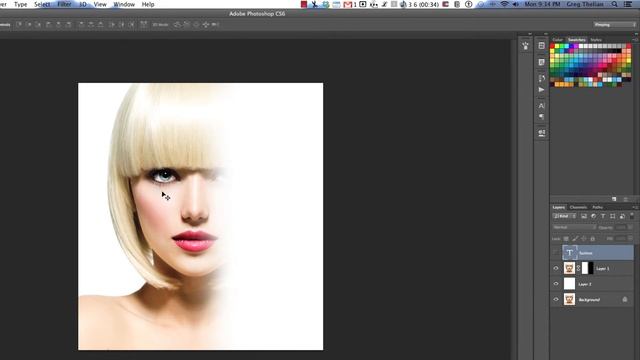This screenshot has height=360, width=640.
Task: Open the Swatches panel flyout menu
Action: (x=635, y=40)
